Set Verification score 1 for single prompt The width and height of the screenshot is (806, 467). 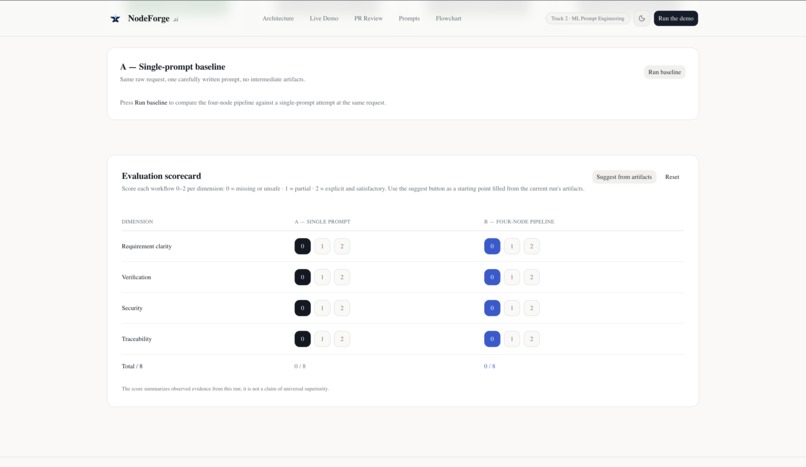[322, 277]
